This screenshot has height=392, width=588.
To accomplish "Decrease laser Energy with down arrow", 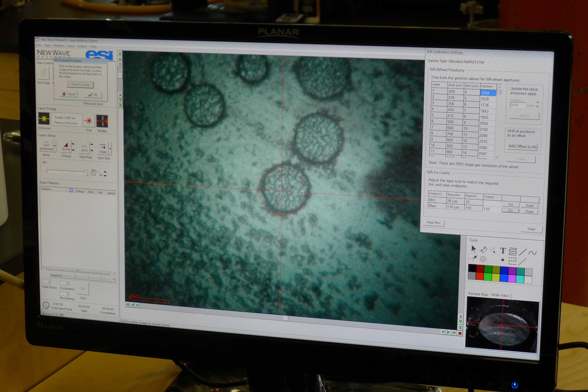I will [x=73, y=150].
